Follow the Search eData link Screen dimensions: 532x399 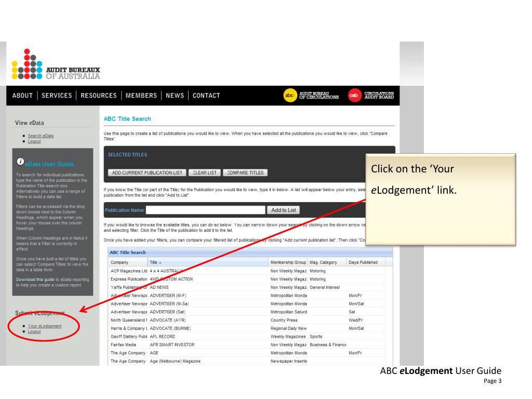pos(41,136)
